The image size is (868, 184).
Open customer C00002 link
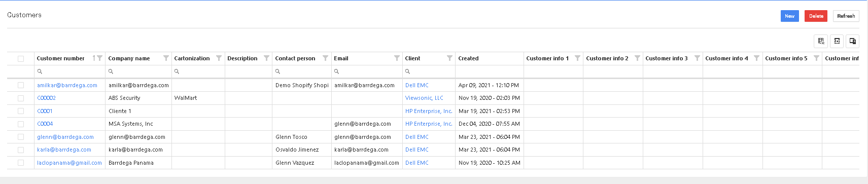click(x=46, y=98)
